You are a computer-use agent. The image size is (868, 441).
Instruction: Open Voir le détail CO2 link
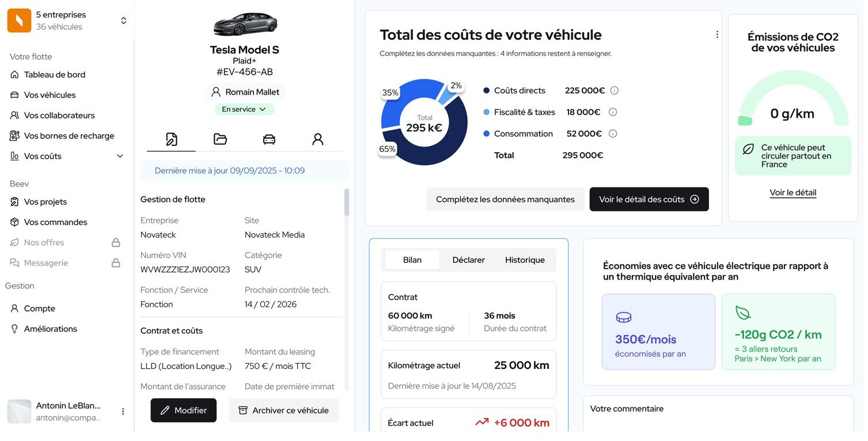[793, 193]
